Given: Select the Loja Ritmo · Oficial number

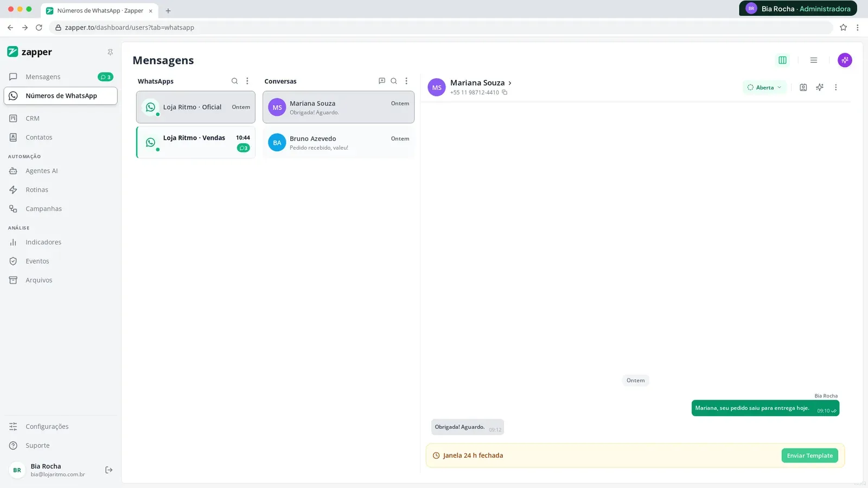Looking at the screenshot, I should pos(196,107).
